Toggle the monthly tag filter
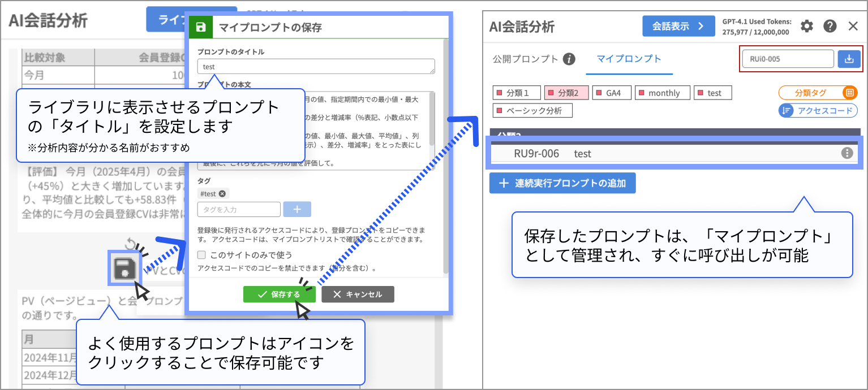This screenshot has height=390, width=868. point(663,93)
